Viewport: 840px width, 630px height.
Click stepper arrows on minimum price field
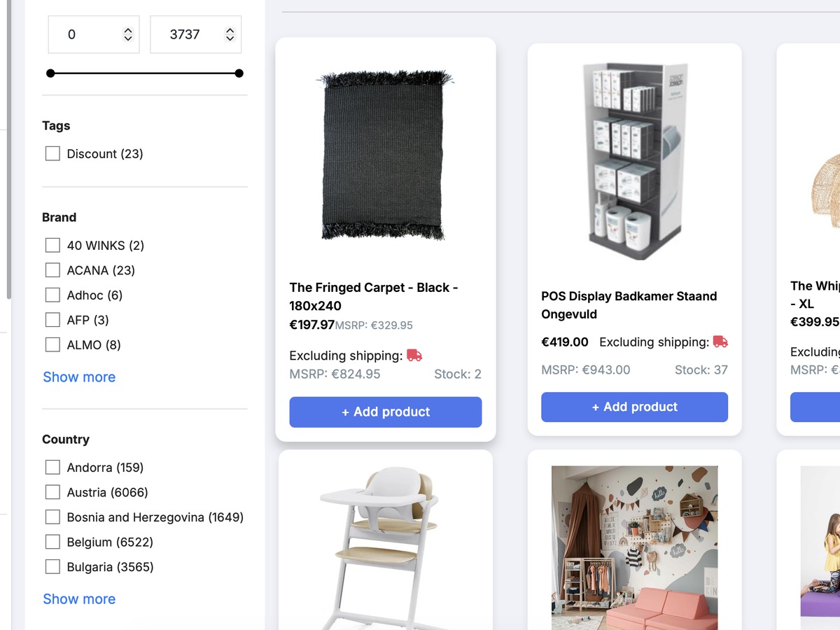(127, 34)
